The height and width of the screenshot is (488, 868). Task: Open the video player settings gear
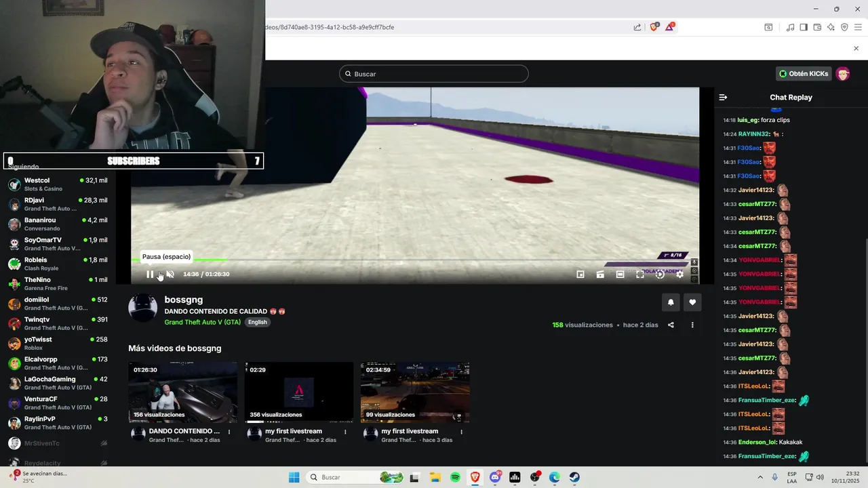click(x=679, y=274)
